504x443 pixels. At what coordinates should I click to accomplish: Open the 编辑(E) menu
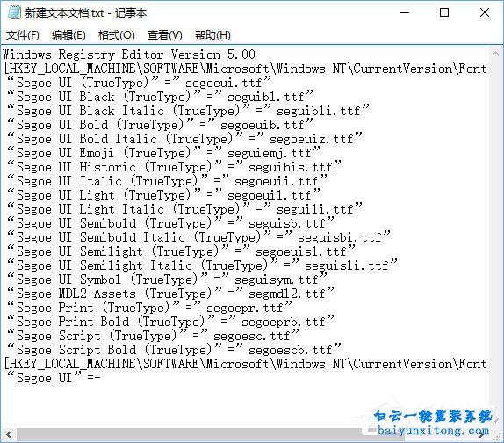point(68,35)
